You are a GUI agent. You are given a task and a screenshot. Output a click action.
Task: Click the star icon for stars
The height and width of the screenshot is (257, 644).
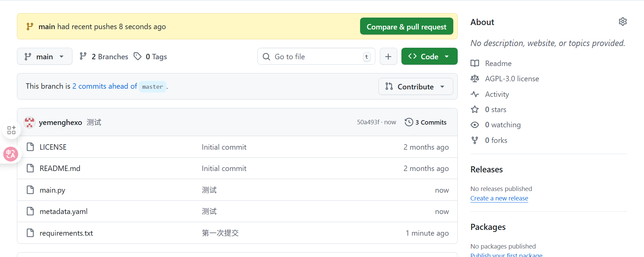tap(475, 110)
